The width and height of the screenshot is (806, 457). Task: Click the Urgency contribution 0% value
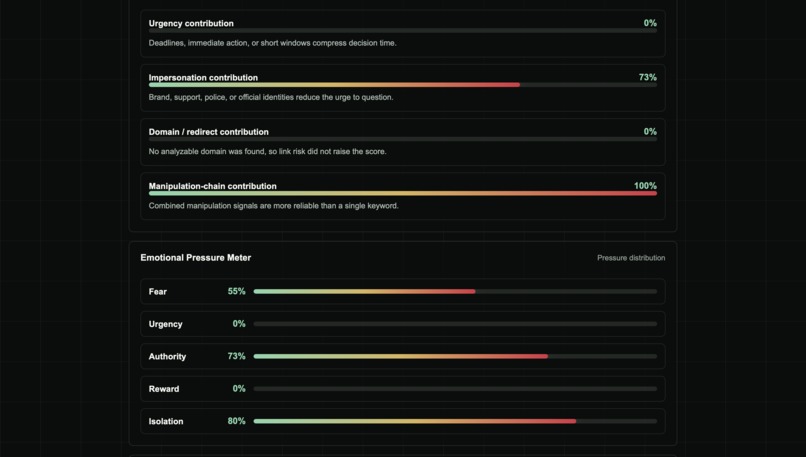[x=650, y=23]
